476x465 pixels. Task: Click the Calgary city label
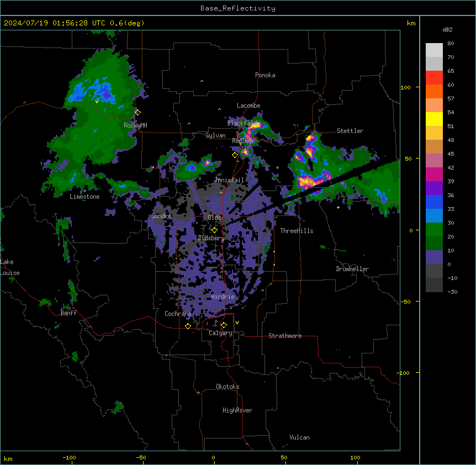click(x=220, y=333)
